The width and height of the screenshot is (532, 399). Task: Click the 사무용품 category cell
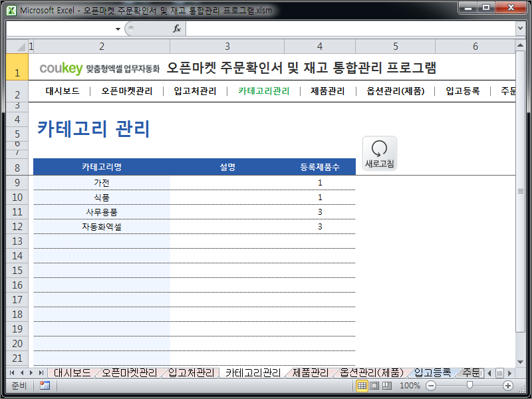[x=102, y=212]
